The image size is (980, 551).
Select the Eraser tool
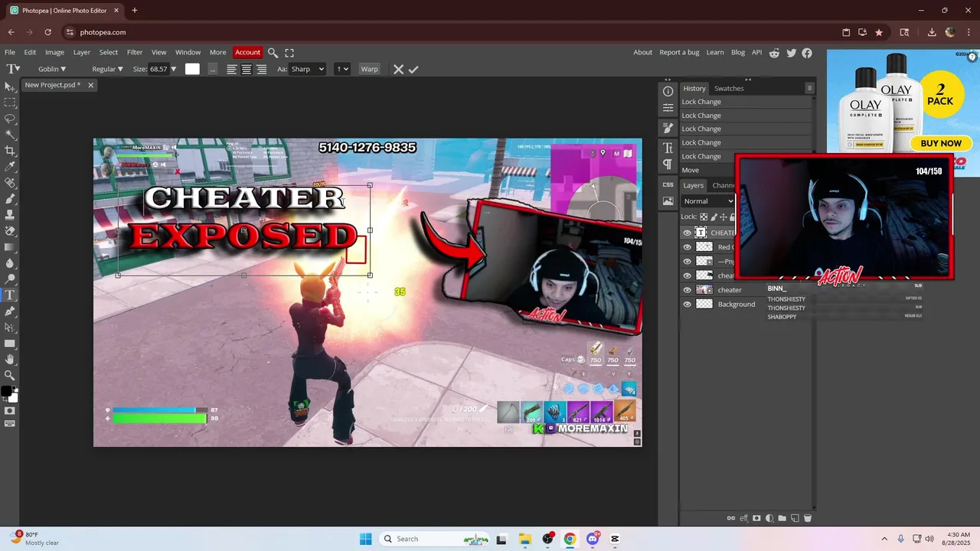click(x=10, y=231)
